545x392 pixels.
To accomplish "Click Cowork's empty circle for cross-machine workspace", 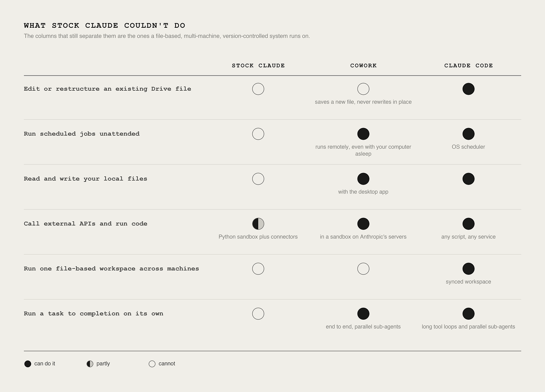I will (x=363, y=269).
